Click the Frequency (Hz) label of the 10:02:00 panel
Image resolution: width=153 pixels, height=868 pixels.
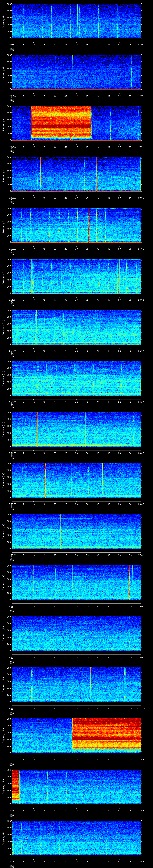pyautogui.click(x=3, y=838)
